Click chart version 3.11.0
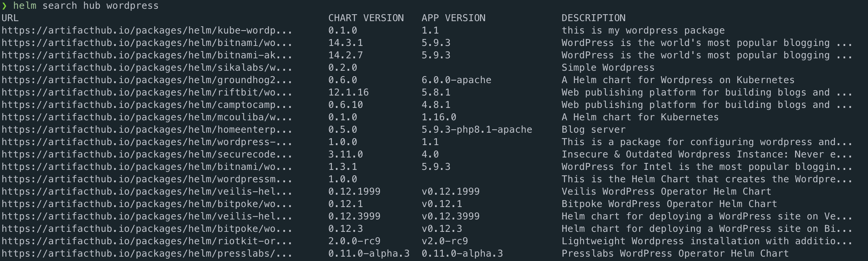Viewport: 868px width, 261px height. pyautogui.click(x=346, y=155)
